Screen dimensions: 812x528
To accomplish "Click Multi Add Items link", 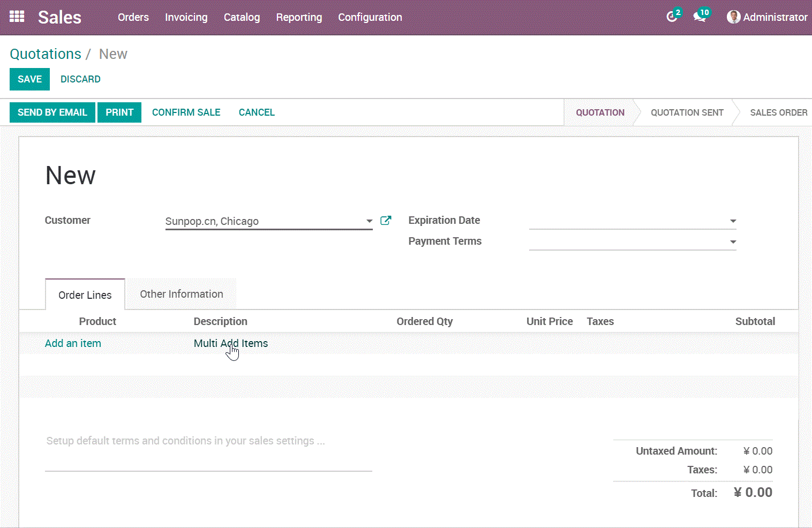I will tap(231, 343).
